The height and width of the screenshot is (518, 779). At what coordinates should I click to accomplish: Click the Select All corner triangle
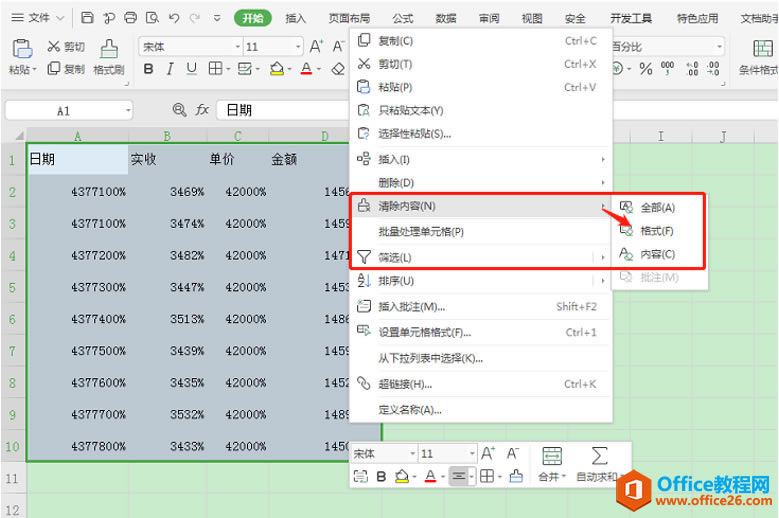[18, 136]
